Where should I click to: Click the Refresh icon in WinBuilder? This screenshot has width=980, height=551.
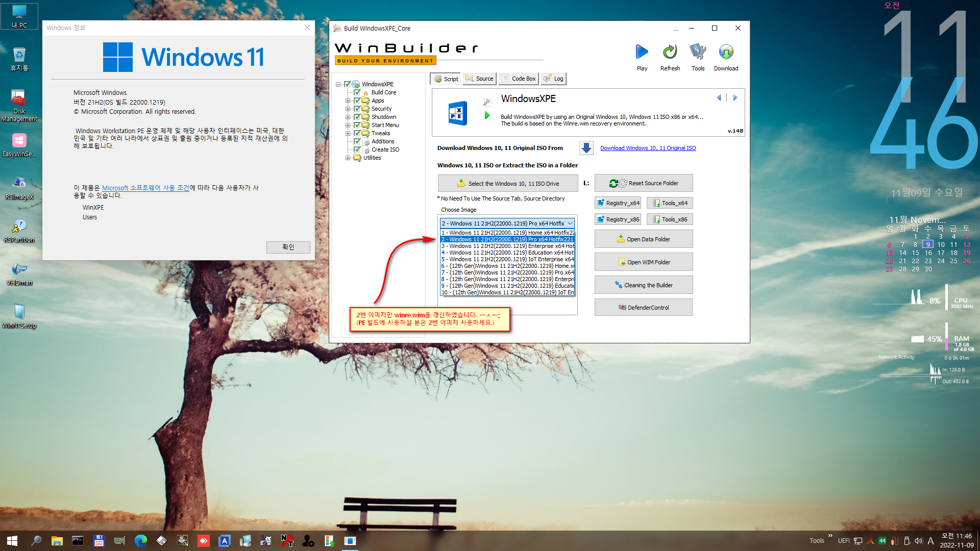click(670, 52)
